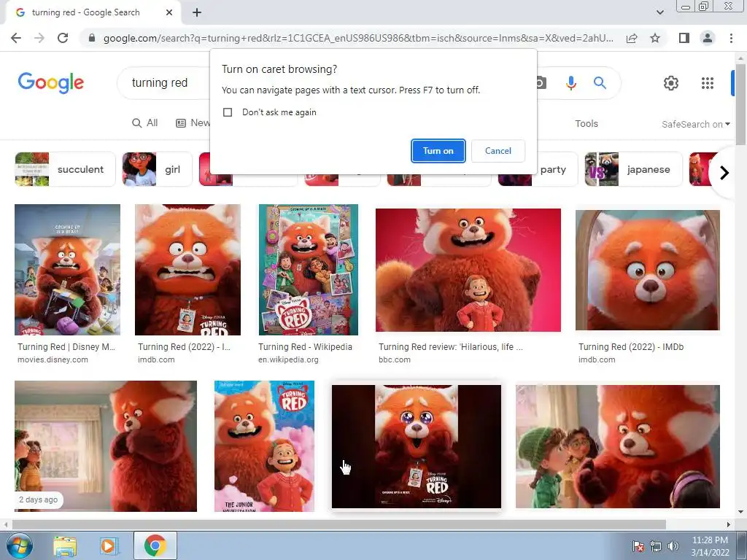Open the tab search chevron in title bar
The width and height of the screenshot is (747, 560).
[x=659, y=12]
